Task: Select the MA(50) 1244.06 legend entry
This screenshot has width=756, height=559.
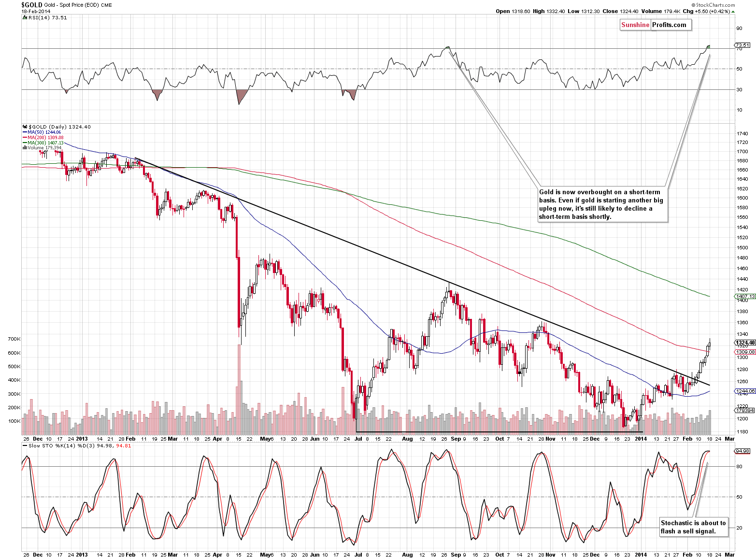Action: pos(44,132)
